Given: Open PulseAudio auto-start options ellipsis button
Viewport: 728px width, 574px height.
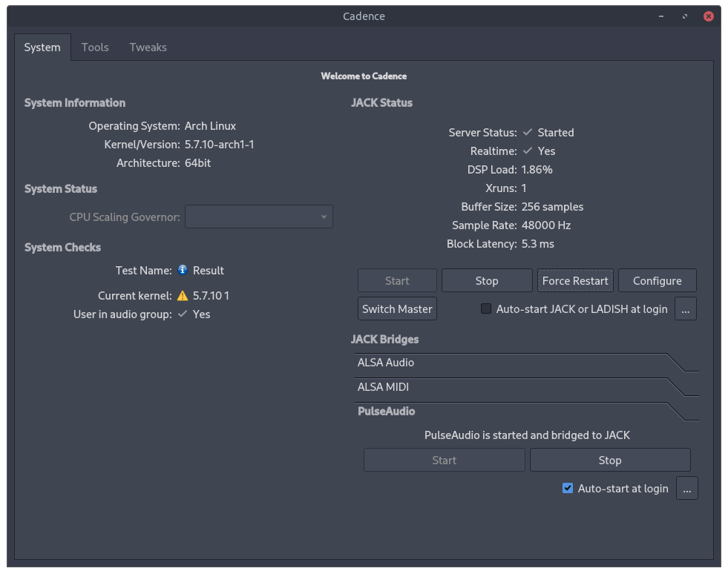Looking at the screenshot, I should tap(686, 489).
